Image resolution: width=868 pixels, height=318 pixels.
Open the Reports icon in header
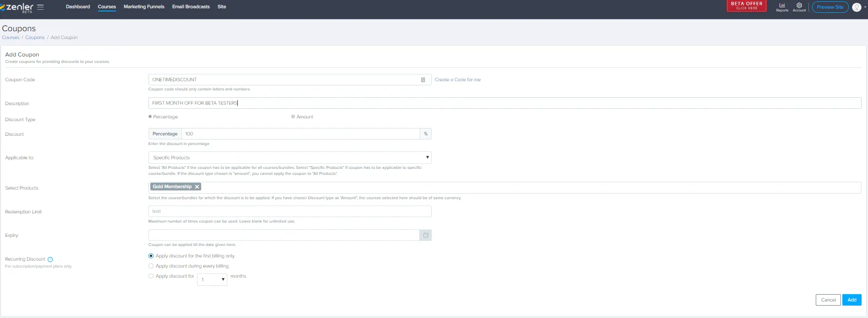782,7
